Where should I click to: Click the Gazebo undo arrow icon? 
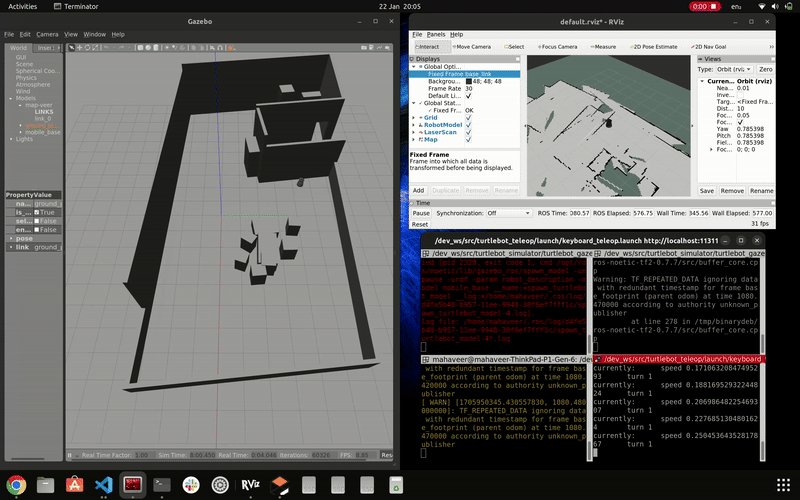point(106,47)
